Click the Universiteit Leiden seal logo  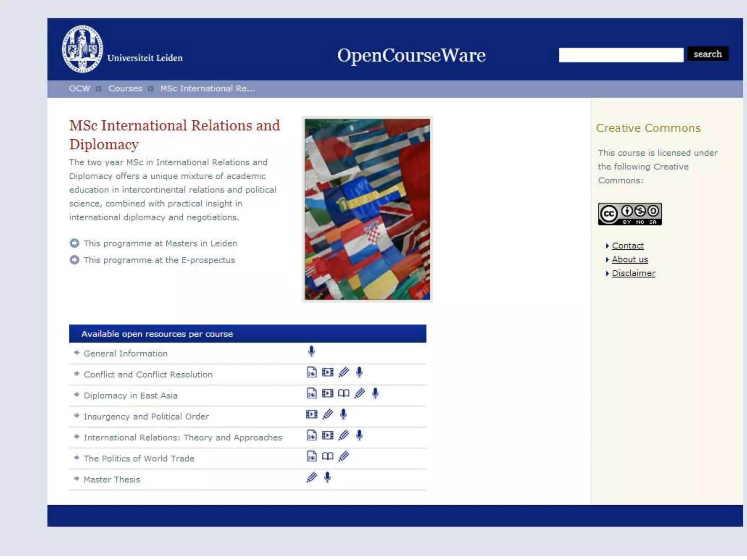pos(82,49)
